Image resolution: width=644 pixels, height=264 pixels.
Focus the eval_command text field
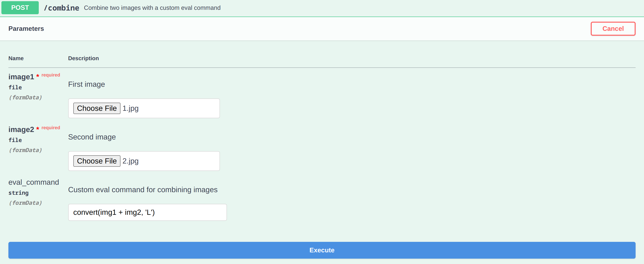tap(147, 212)
